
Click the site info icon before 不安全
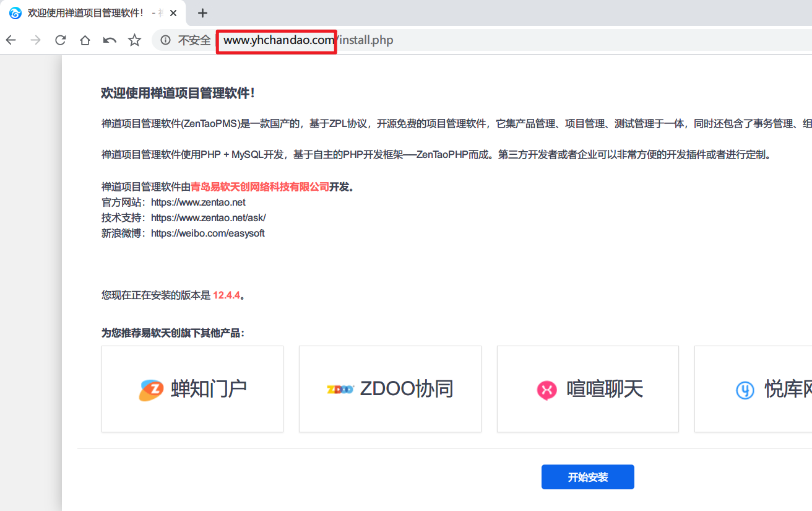(165, 40)
